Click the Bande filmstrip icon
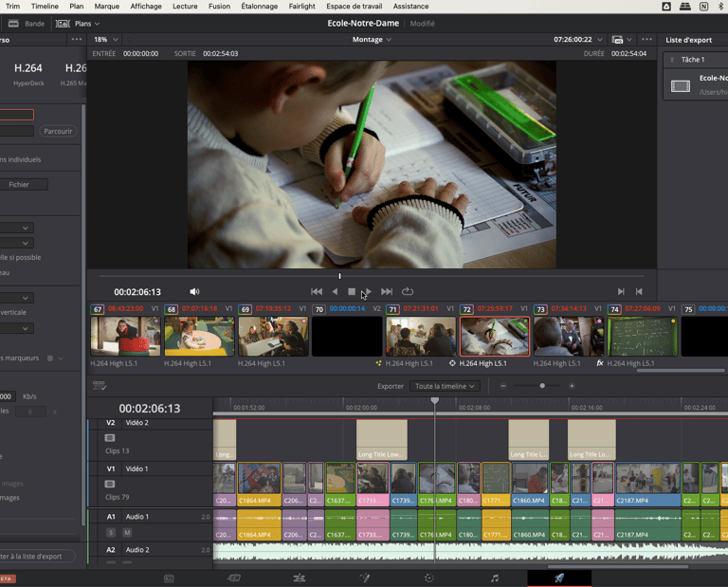This screenshot has height=587, width=728. 13,24
